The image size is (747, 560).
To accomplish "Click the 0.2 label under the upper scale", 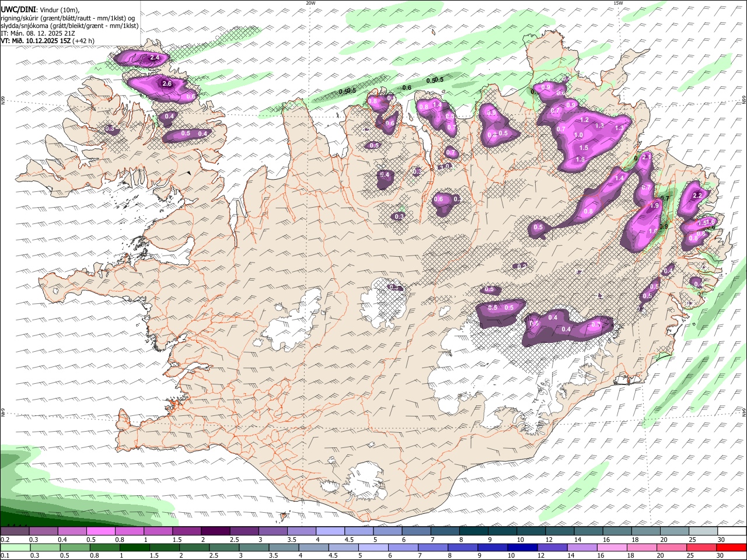I will pos(5,540).
